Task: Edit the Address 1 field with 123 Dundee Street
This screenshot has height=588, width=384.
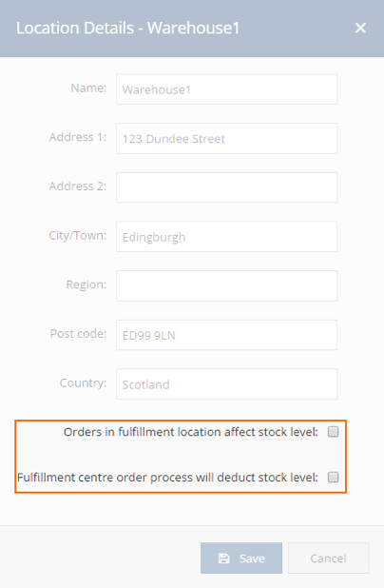Action: click(226, 138)
